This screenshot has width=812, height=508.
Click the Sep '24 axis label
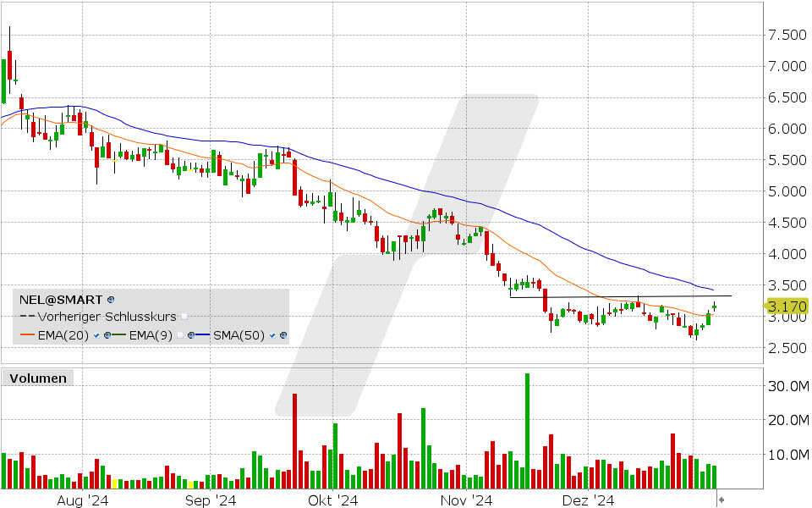tap(210, 500)
